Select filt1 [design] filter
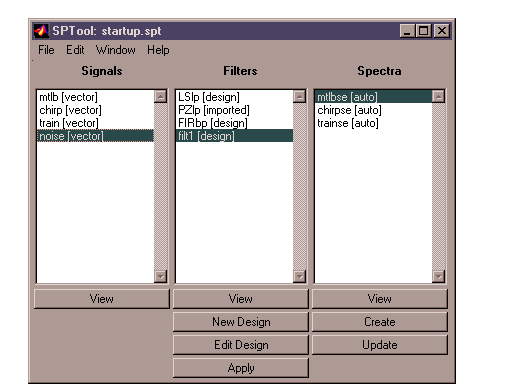The image size is (511, 387). point(234,136)
